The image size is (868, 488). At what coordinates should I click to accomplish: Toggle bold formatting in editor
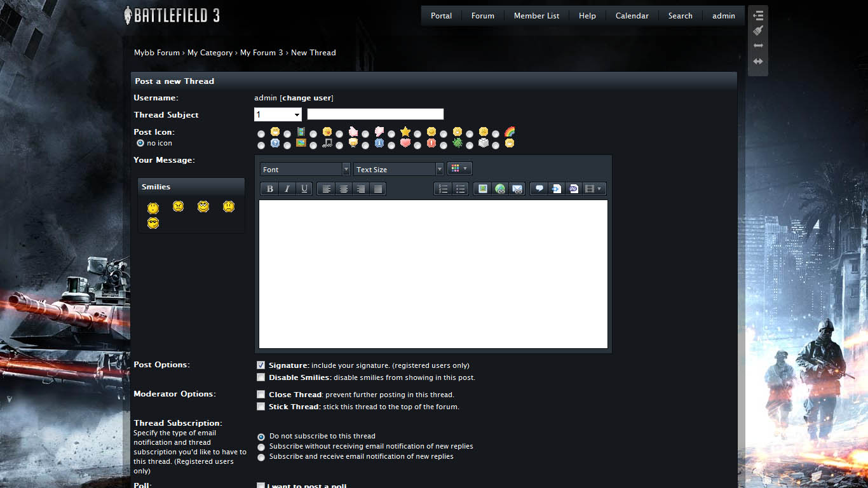(x=270, y=189)
